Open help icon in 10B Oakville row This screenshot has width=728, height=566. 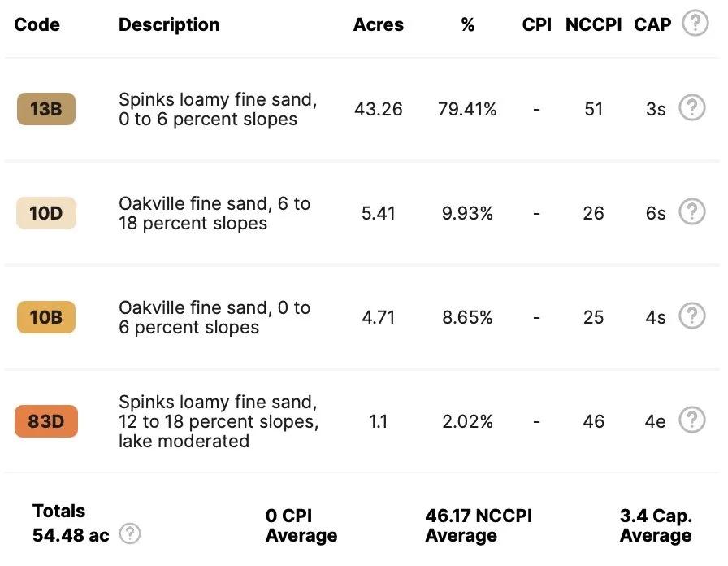point(691,316)
